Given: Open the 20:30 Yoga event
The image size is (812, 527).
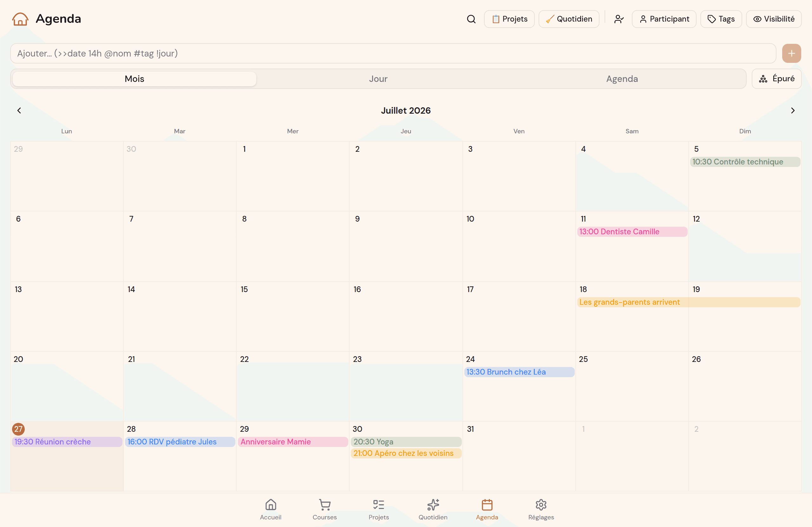Looking at the screenshot, I should [406, 442].
